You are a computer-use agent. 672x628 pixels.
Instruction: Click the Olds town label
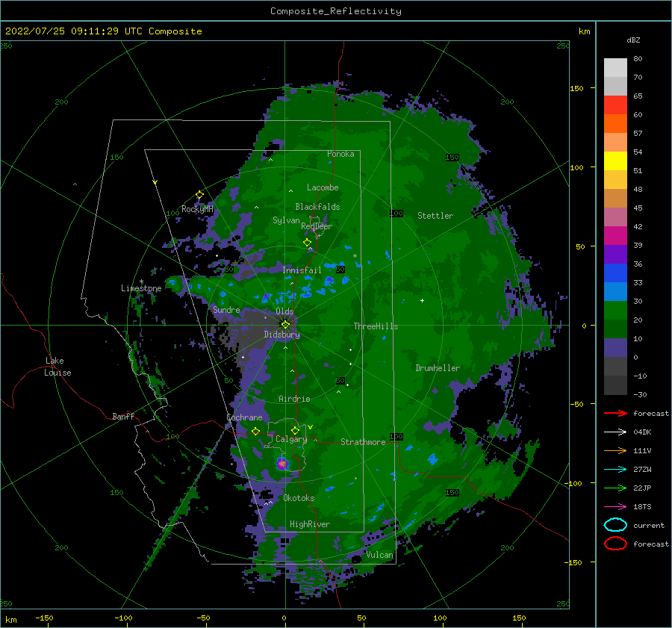(284, 311)
